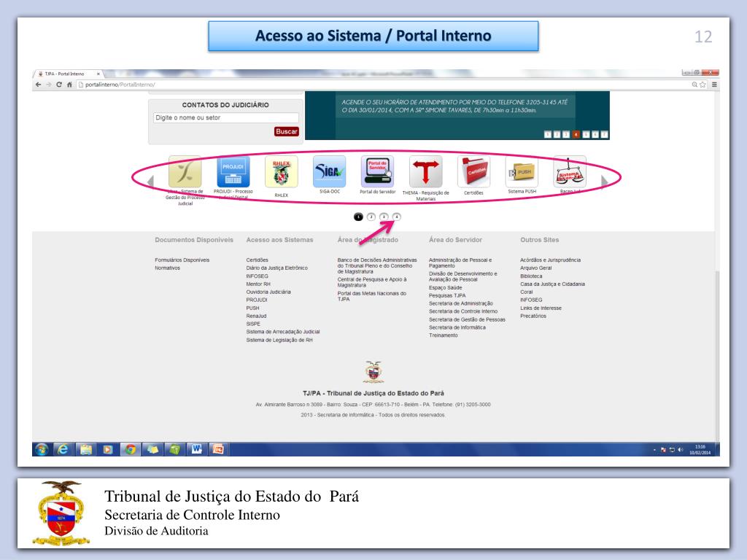
Task: Open the Mentor RH link
Action: tap(258, 284)
